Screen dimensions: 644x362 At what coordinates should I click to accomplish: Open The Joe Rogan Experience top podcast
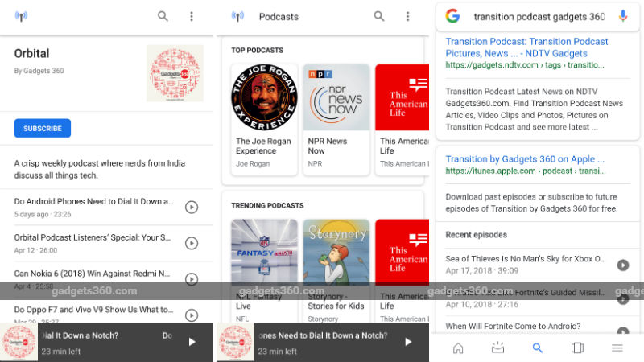264,119
